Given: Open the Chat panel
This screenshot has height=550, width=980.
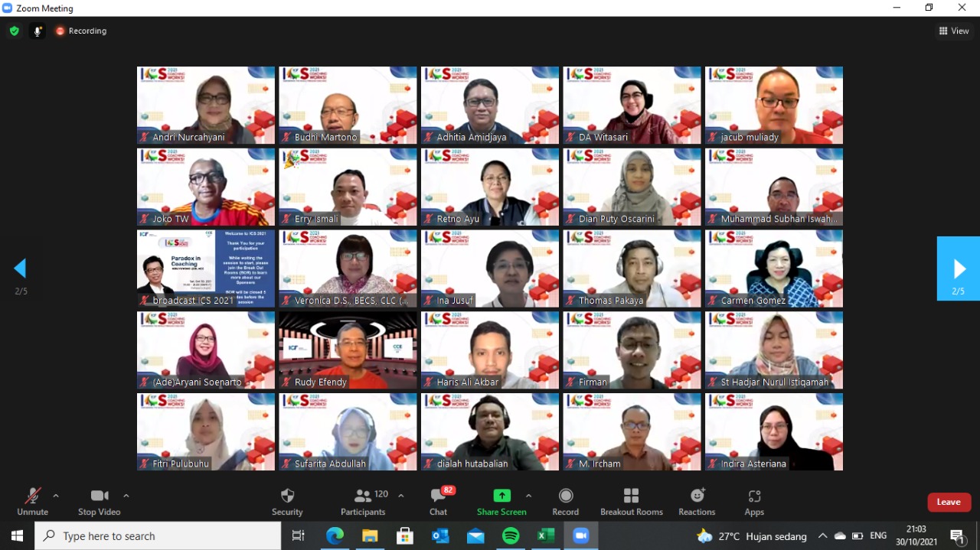Looking at the screenshot, I should coord(438,502).
